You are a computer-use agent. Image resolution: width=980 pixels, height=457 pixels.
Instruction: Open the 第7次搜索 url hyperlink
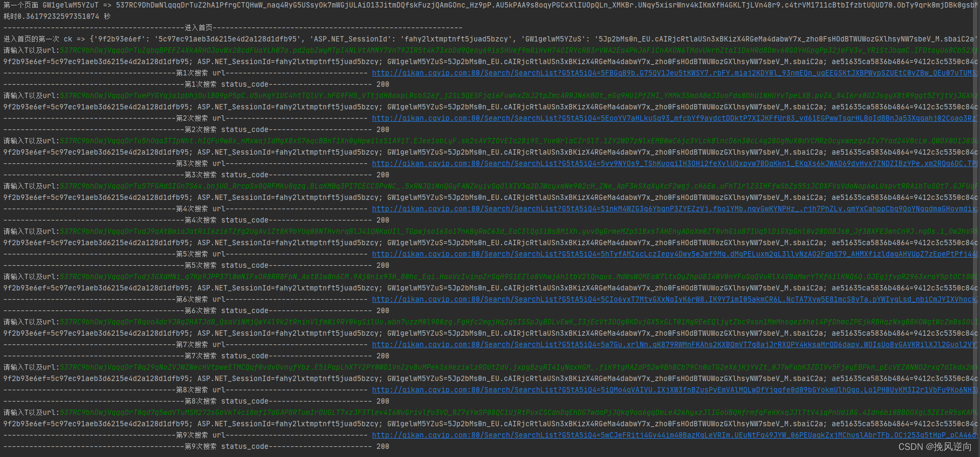click(674, 345)
